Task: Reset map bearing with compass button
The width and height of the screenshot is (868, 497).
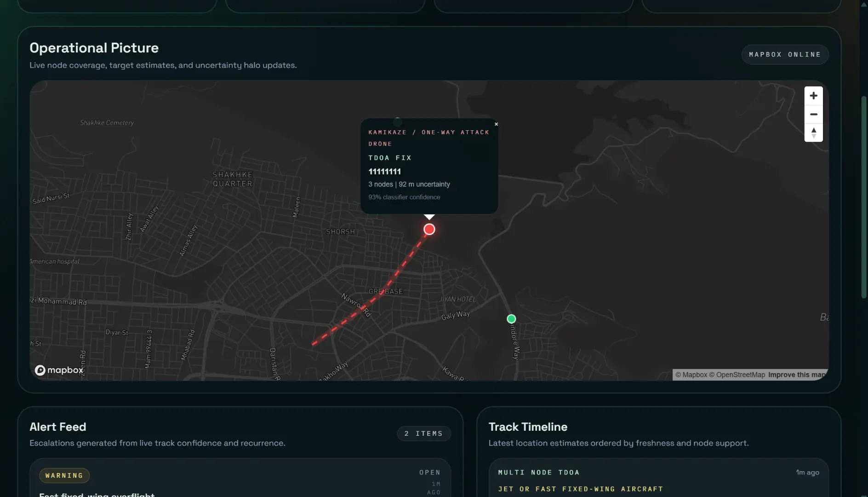Action: click(x=813, y=133)
